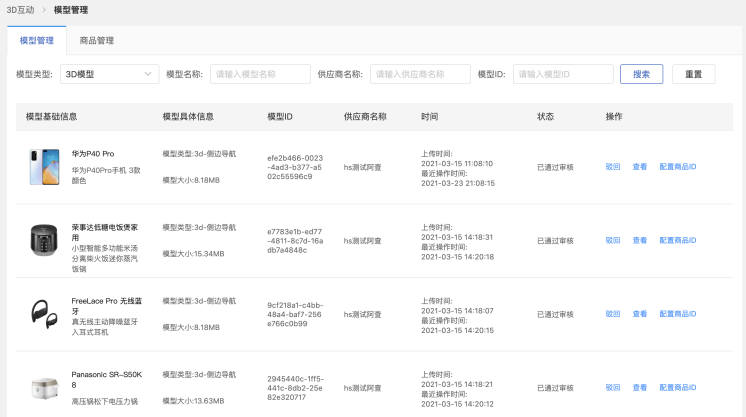Click 配置商品ID for Panasonic SR-S50K8 row
Viewport: 746px width, 417px height.
677,387
